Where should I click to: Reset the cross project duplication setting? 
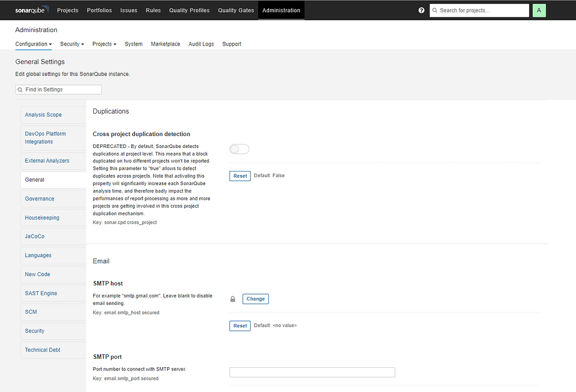240,175
